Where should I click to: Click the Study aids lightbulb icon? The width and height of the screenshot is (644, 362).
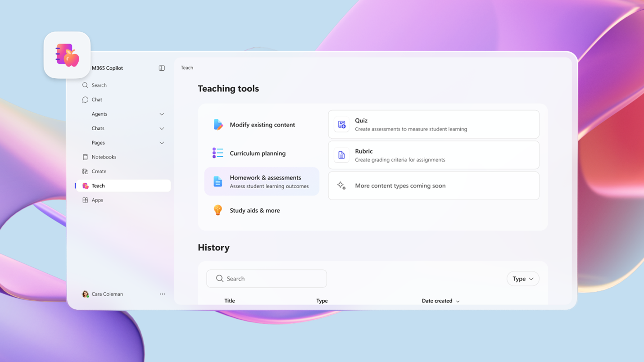click(218, 210)
